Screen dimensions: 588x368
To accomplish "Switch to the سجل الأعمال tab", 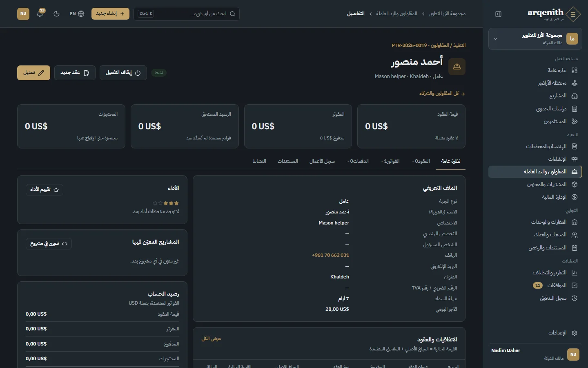I will (x=322, y=161).
